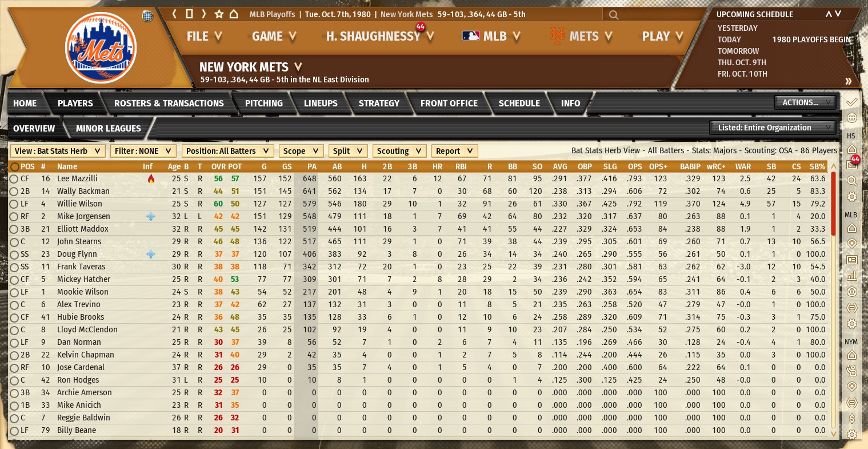Screen dimensions: 868x449
Task: Expand the Scope dropdown
Action: coord(301,151)
